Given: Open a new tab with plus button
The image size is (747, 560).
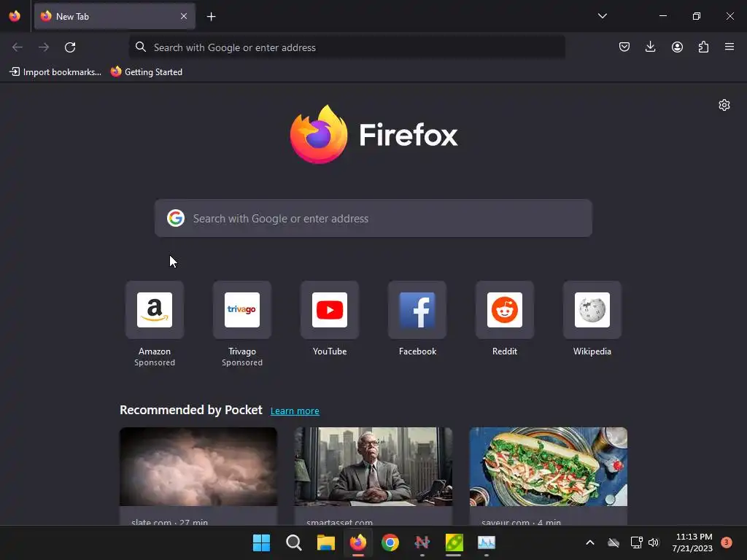Looking at the screenshot, I should pos(211,17).
